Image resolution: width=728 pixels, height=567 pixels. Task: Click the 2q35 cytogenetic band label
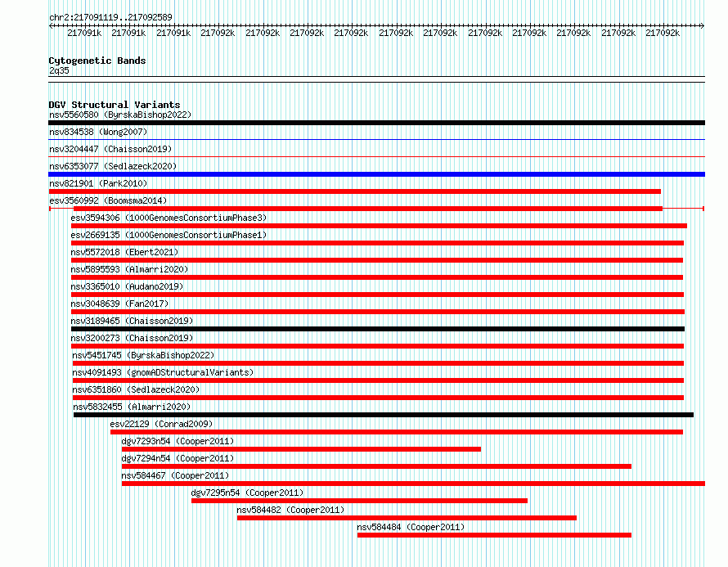(x=59, y=70)
